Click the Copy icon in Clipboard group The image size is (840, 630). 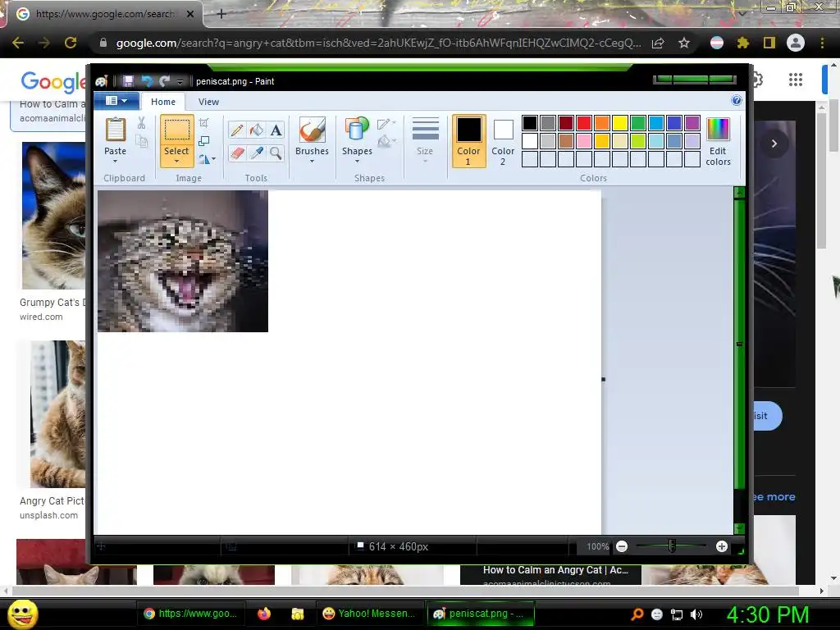tap(141, 141)
